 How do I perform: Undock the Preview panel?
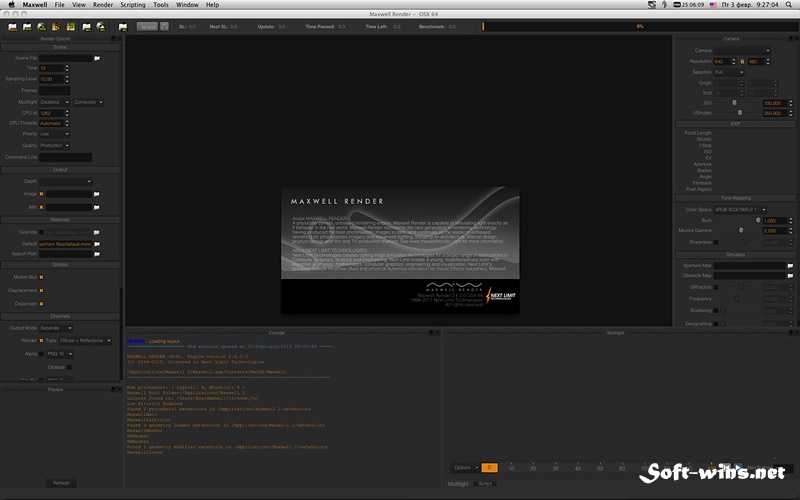coord(113,389)
